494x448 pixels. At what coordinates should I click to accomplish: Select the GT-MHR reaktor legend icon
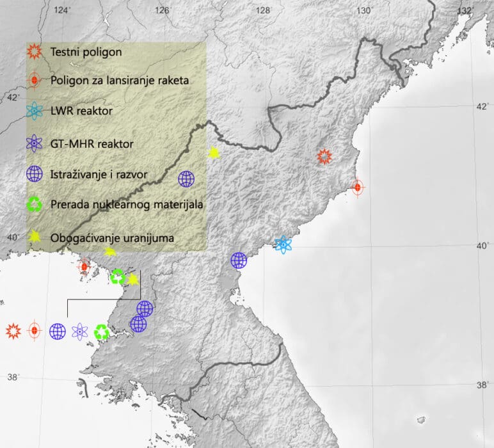(x=35, y=144)
